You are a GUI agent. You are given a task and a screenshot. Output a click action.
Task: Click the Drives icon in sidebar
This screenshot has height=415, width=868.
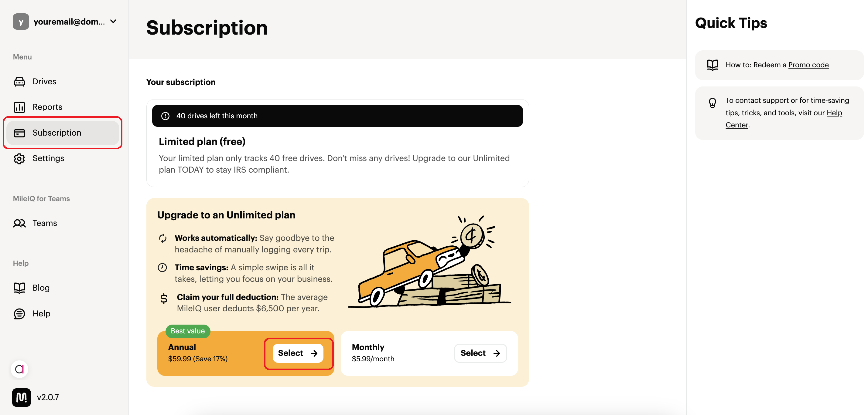[19, 81]
